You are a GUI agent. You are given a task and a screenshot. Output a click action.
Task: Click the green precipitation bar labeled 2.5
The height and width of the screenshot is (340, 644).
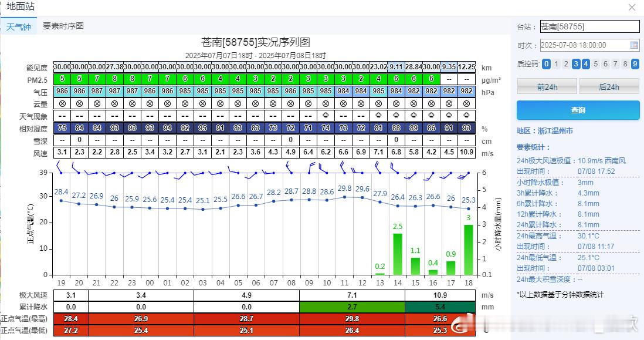click(398, 254)
